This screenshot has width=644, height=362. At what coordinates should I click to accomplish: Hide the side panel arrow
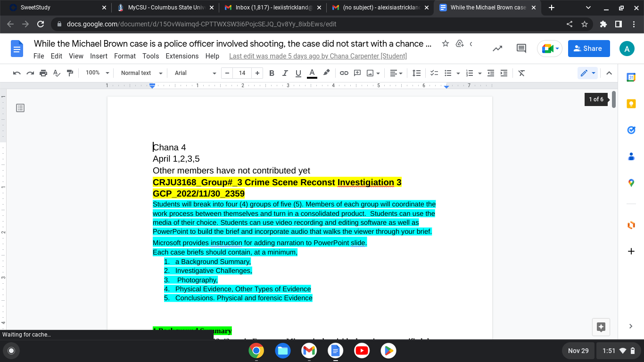(631, 326)
